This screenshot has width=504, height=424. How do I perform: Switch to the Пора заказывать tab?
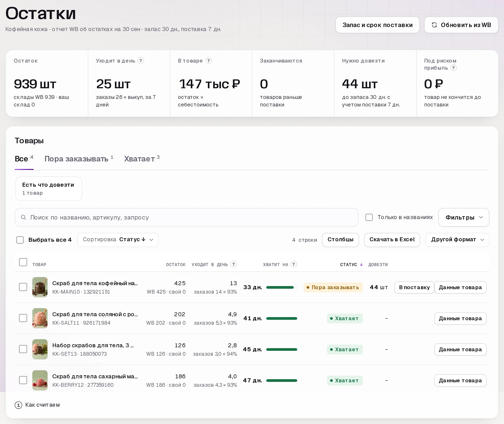[x=79, y=159]
